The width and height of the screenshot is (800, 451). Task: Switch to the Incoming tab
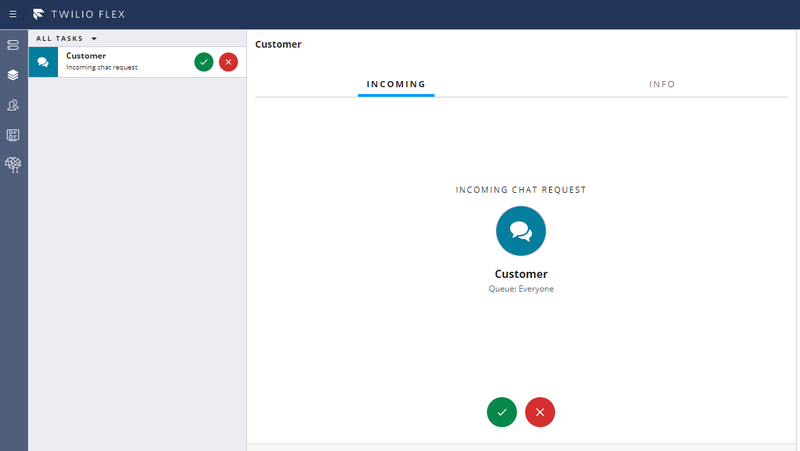pyautogui.click(x=396, y=84)
